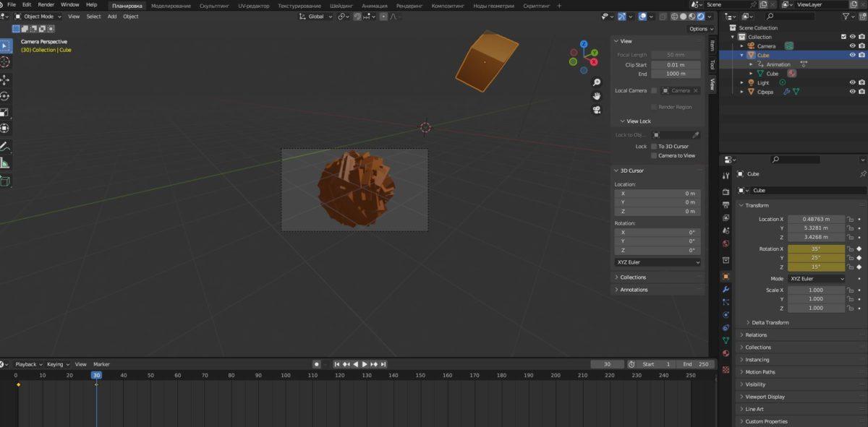Open the Global transform orientation dropdown
The image size is (868, 427).
coord(315,16)
